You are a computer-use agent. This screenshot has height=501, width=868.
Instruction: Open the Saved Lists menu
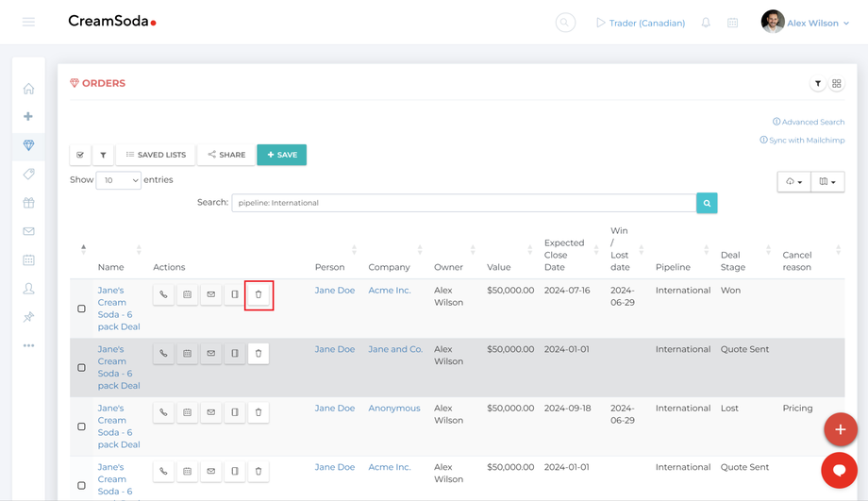(x=157, y=155)
